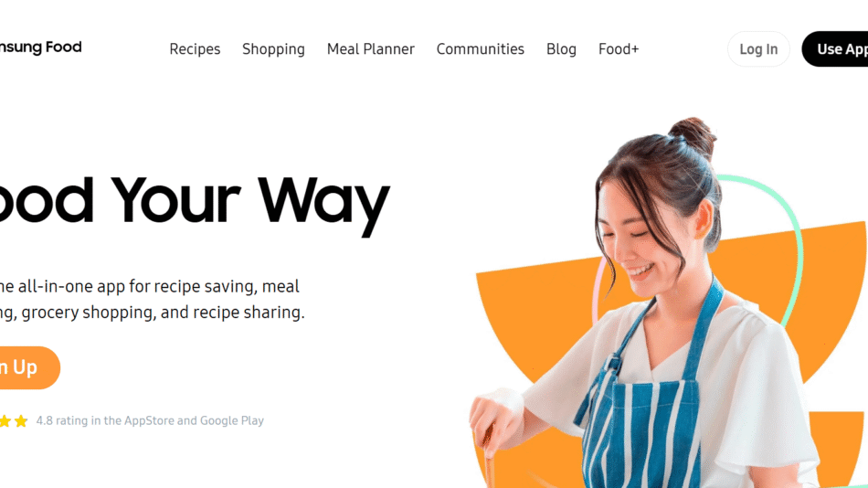Click the rightmost yellow rating star

point(21,421)
